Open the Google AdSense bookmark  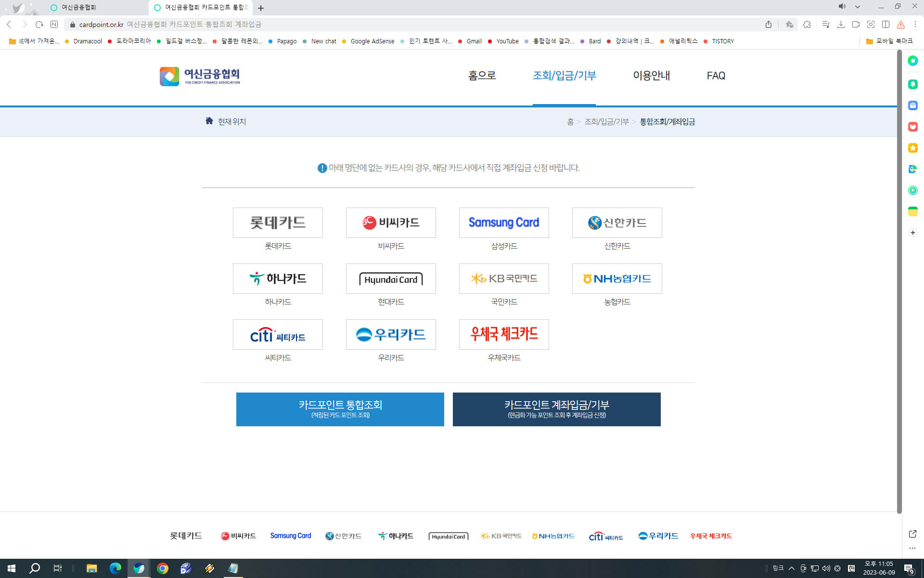(x=368, y=41)
